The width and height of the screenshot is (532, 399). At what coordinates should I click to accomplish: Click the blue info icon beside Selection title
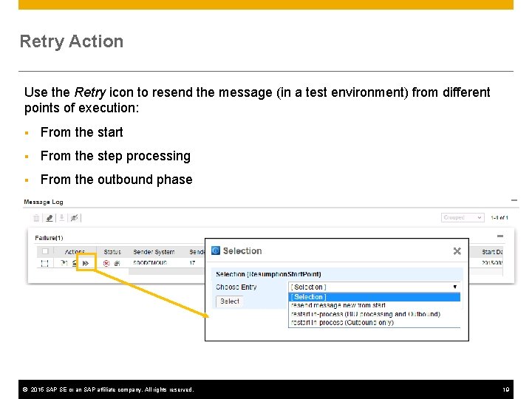point(216,250)
